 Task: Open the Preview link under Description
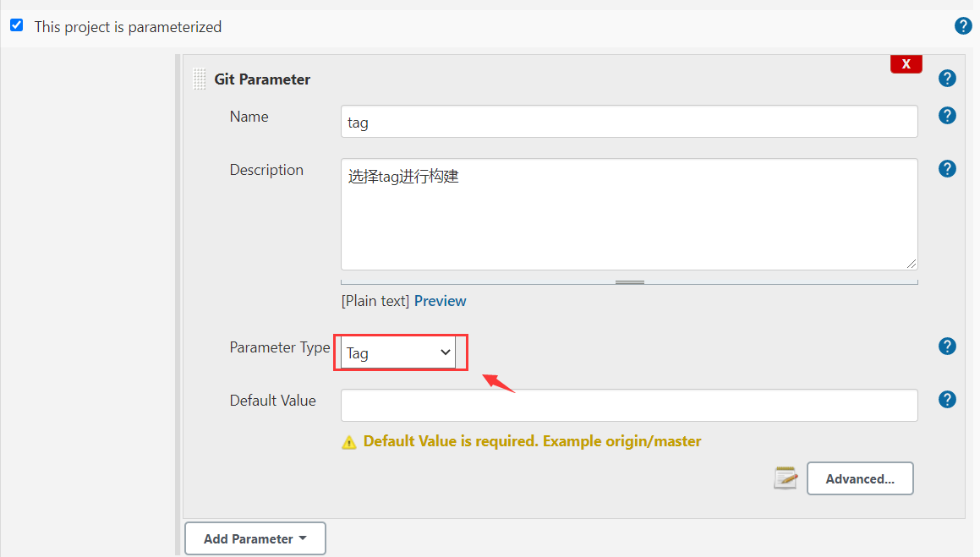pos(440,301)
